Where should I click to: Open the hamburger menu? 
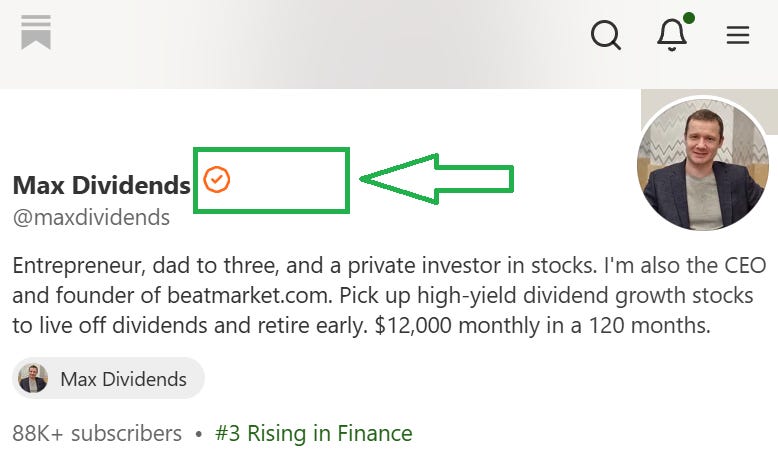tap(738, 35)
